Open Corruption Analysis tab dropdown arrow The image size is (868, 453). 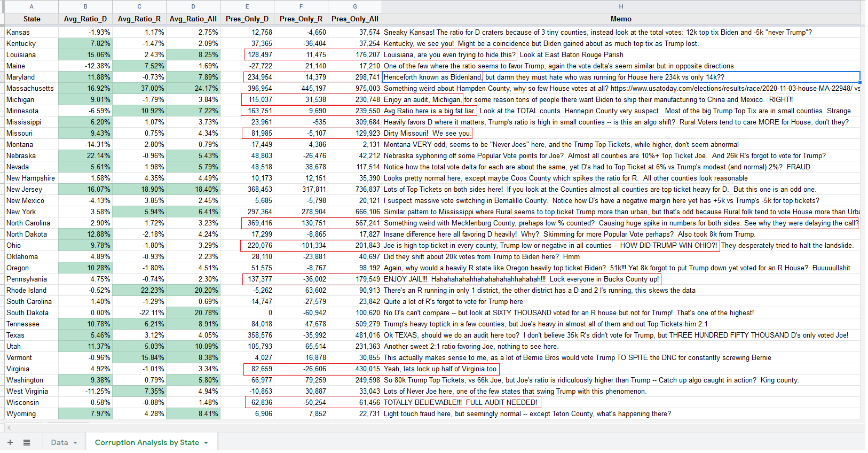click(206, 443)
